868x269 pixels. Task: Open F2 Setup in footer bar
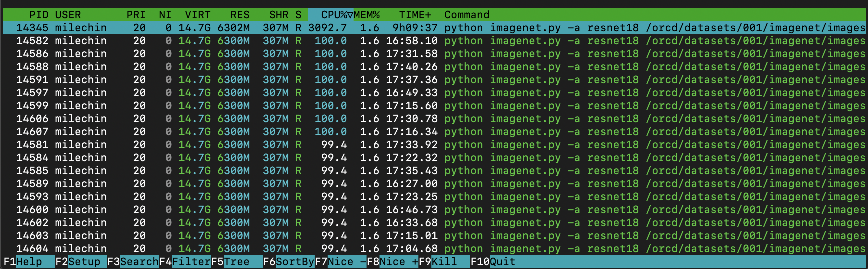point(78,262)
